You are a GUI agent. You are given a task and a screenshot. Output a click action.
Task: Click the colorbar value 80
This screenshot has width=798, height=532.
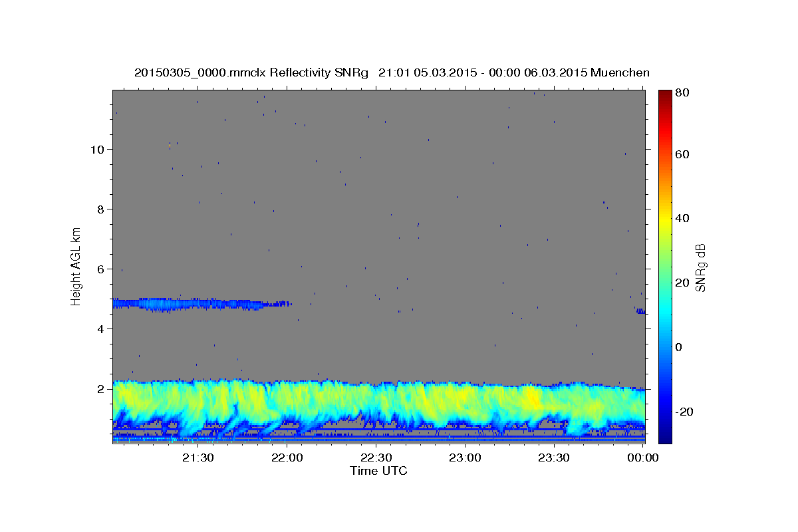click(682, 92)
